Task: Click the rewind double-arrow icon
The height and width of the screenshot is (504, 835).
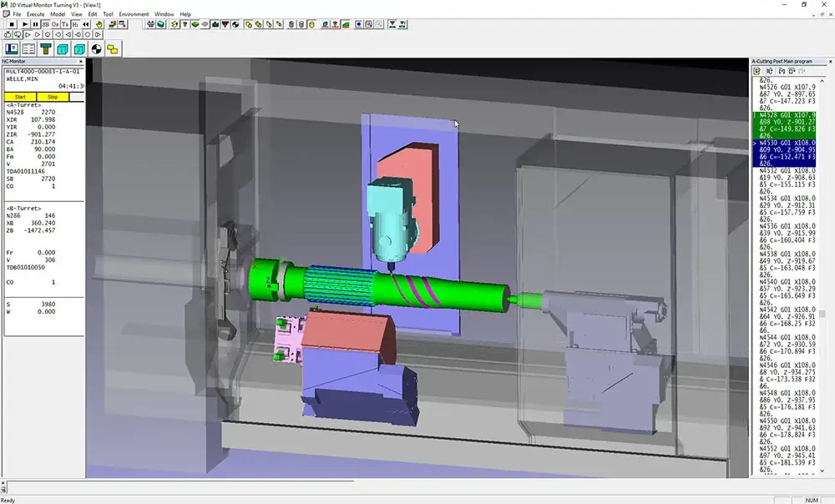Action: (86, 24)
